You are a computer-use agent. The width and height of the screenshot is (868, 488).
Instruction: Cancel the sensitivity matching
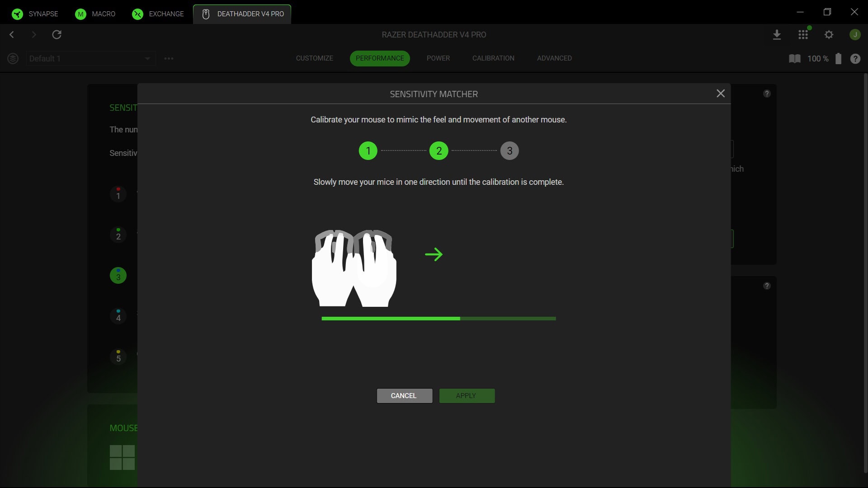coord(404,396)
